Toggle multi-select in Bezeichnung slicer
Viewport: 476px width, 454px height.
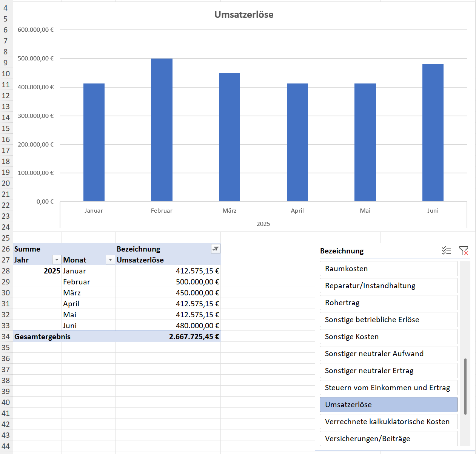point(446,251)
